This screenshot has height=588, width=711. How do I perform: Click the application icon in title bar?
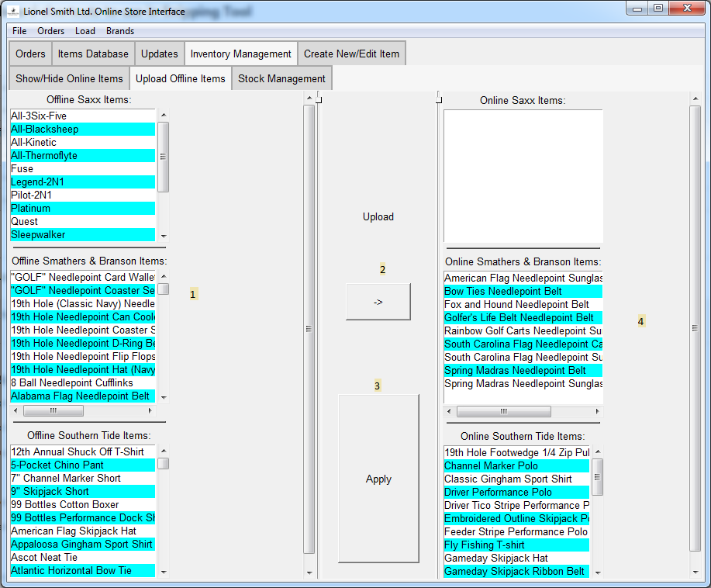pos(13,12)
